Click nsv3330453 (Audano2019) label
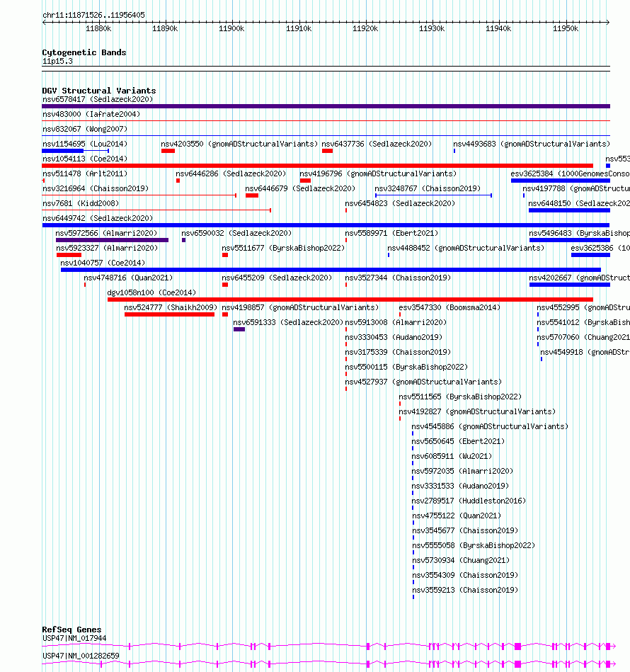The image size is (630, 672). coord(394,337)
